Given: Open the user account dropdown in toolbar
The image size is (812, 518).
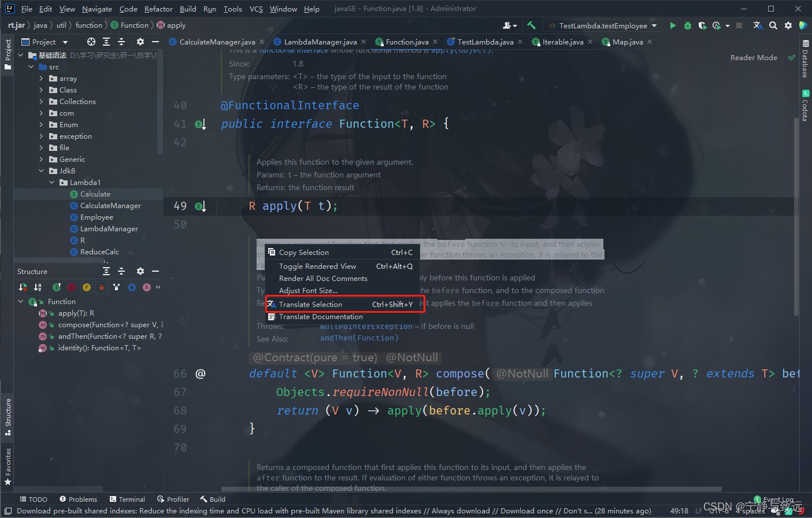Looking at the screenshot, I should pos(510,25).
